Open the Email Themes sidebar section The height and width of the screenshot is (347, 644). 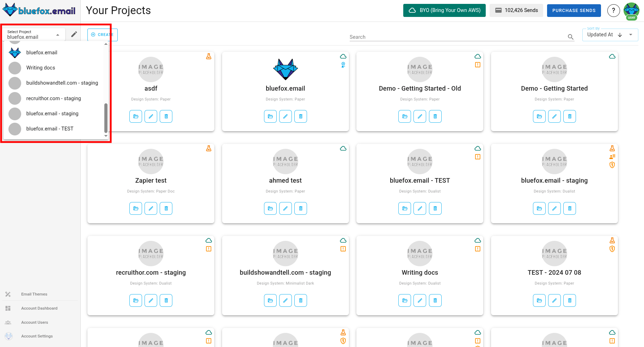point(34,294)
